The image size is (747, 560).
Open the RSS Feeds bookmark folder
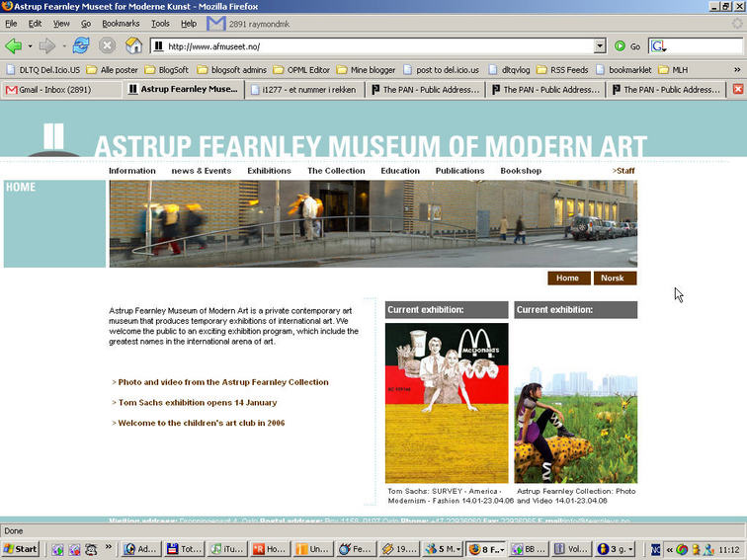(x=562, y=70)
